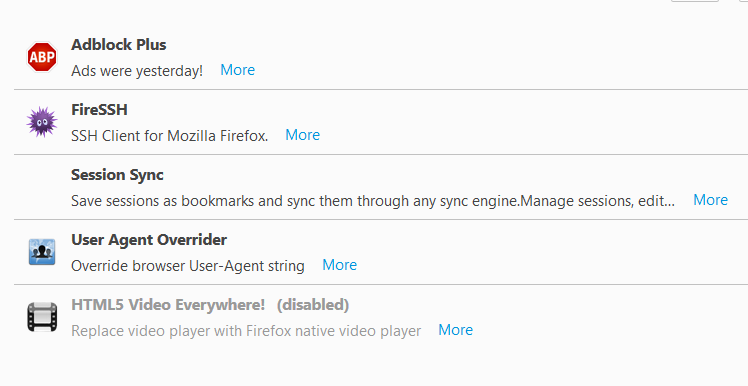
Task: View More on HTML5 Video Everywhere
Action: pyautogui.click(x=456, y=330)
